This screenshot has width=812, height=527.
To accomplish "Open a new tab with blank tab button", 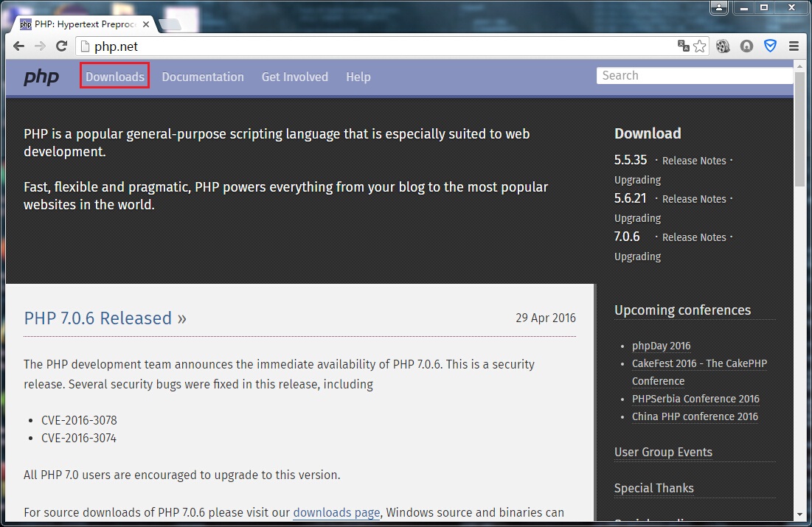I will click(170, 24).
